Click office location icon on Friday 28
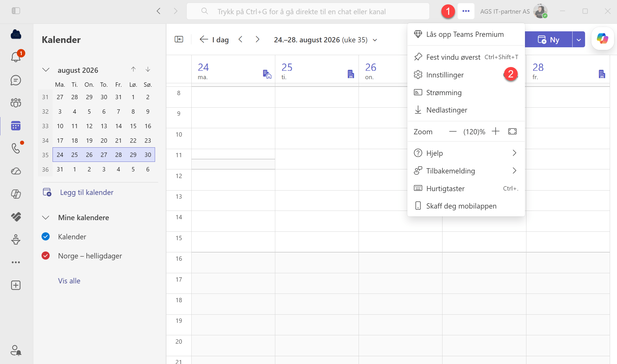 pyautogui.click(x=602, y=74)
